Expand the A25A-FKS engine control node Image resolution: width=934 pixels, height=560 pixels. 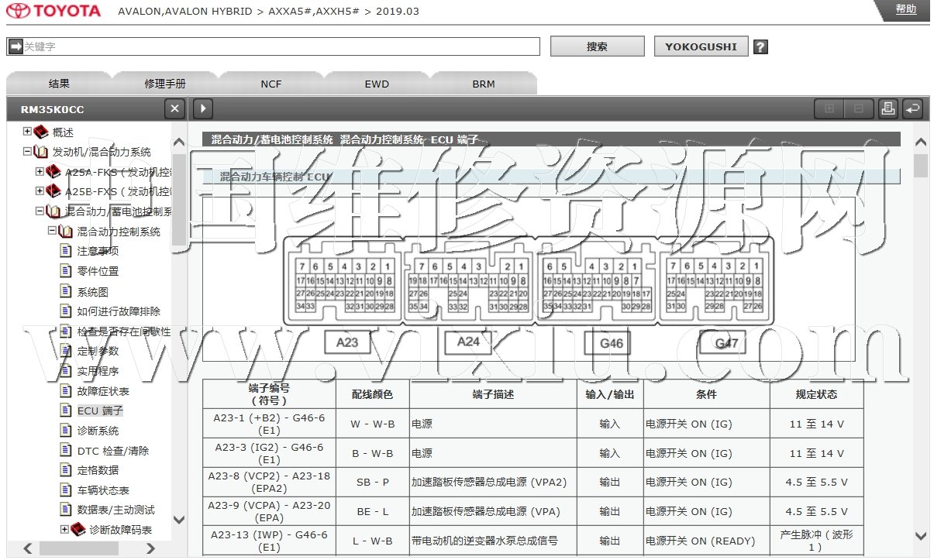tap(40, 171)
